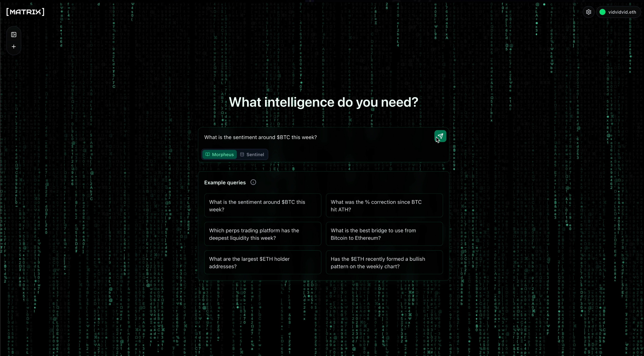This screenshot has height=356, width=644.
Task: Show info about example queries
Action: (x=253, y=182)
